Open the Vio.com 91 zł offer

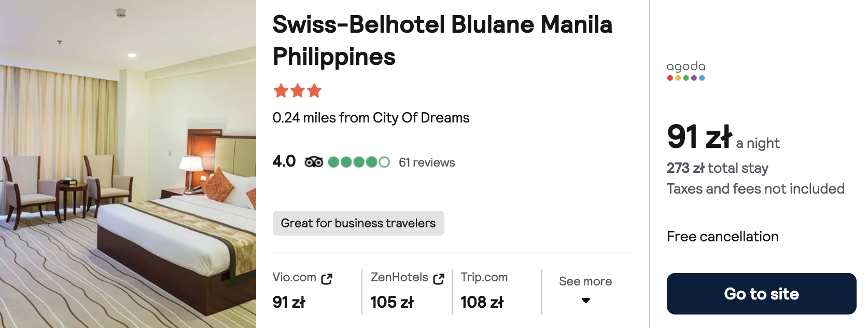click(x=289, y=302)
